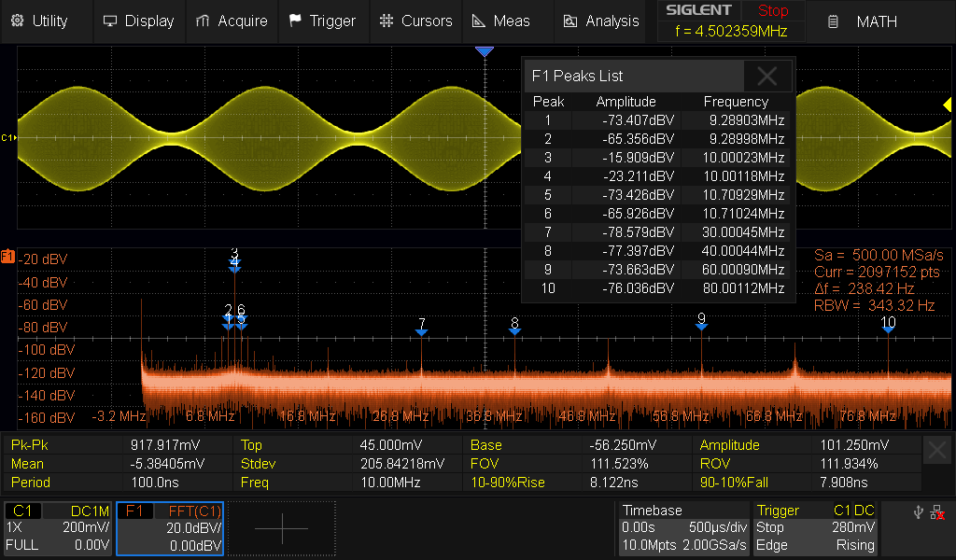Open the Meas measurement menu
The width and height of the screenshot is (956, 560).
(x=500, y=21)
